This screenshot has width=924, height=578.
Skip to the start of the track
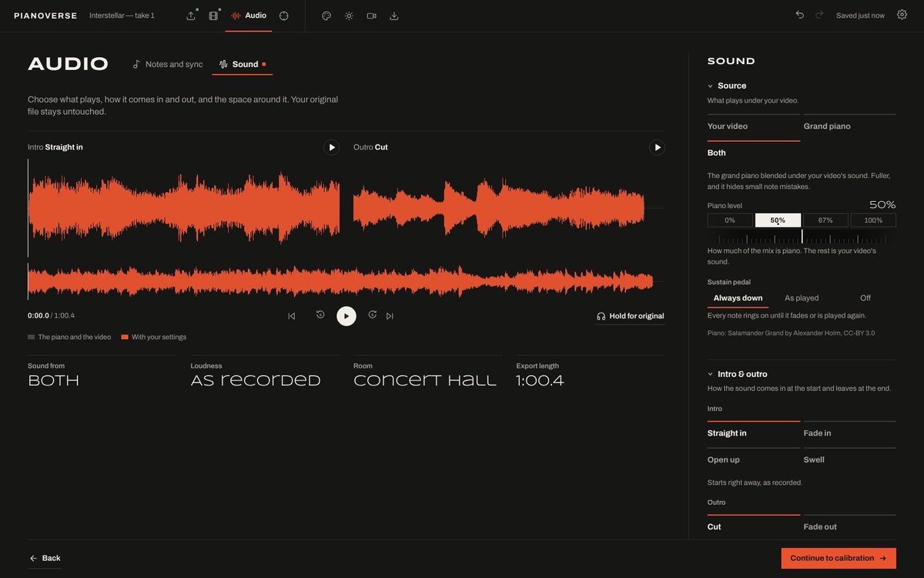292,316
